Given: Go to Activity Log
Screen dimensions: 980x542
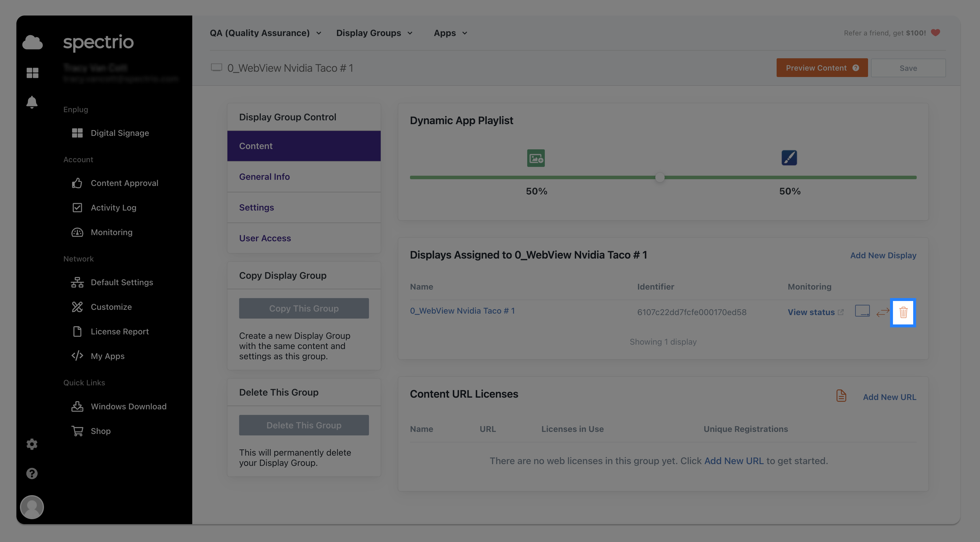Looking at the screenshot, I should click(x=104, y=208).
